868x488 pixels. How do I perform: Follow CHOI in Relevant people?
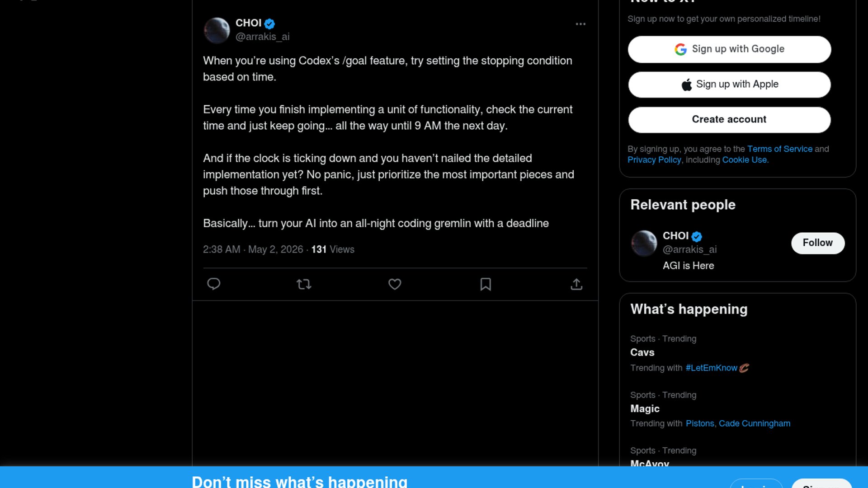(817, 243)
